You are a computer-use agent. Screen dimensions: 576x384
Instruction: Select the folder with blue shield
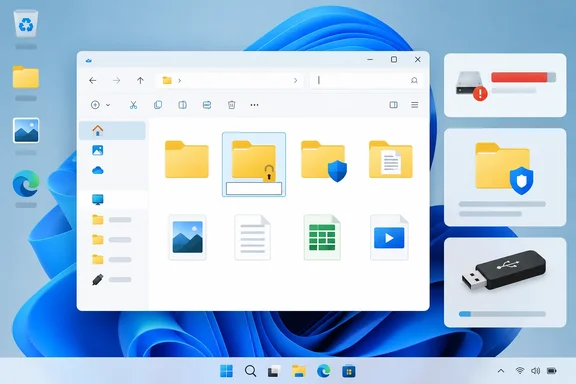323,161
